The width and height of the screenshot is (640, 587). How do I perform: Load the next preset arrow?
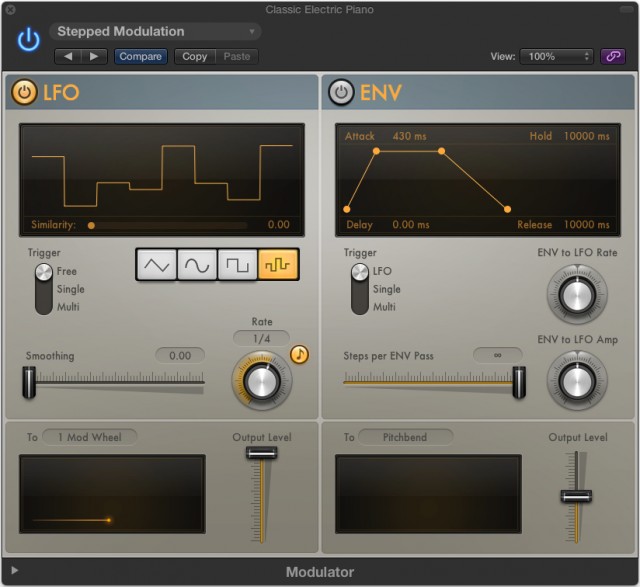click(x=94, y=57)
